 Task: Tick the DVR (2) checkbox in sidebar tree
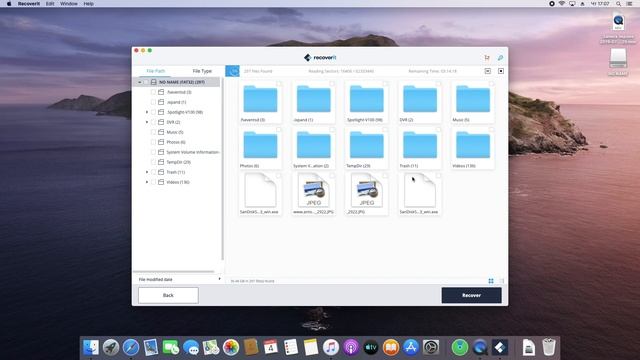click(153, 122)
